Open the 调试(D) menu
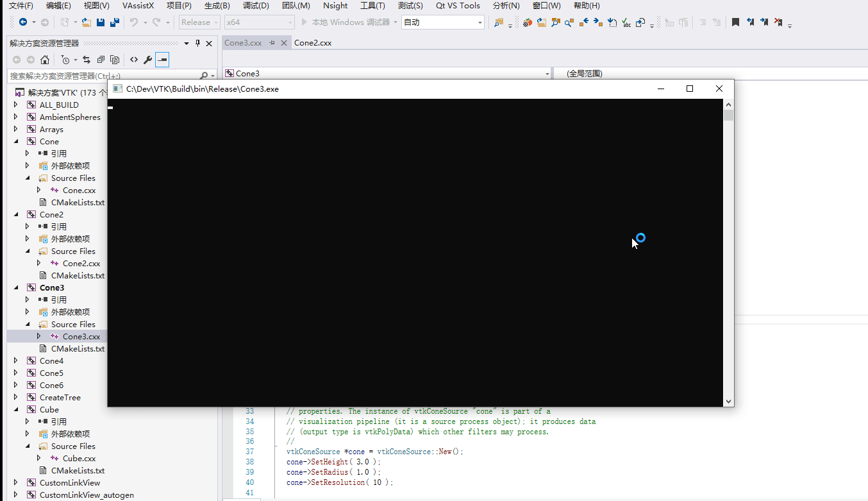This screenshot has width=868, height=501. [x=256, y=6]
